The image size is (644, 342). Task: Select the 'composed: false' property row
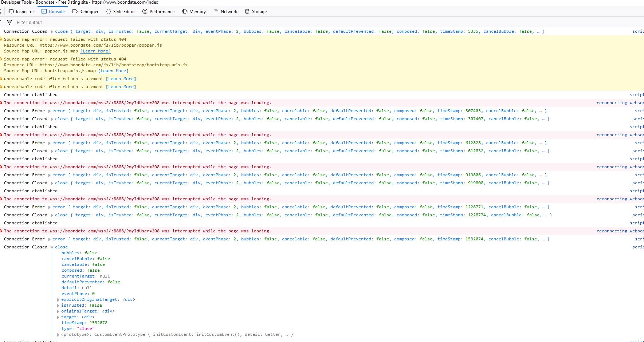tap(80, 270)
